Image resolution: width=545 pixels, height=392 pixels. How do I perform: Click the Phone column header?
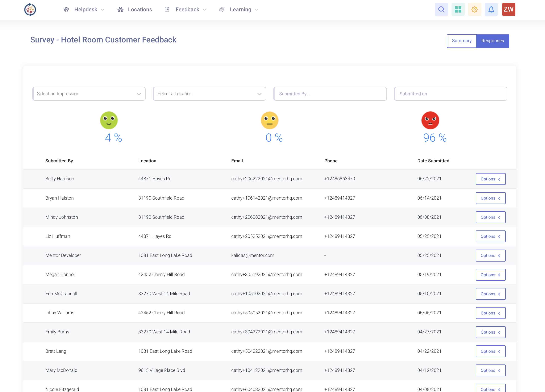click(331, 161)
